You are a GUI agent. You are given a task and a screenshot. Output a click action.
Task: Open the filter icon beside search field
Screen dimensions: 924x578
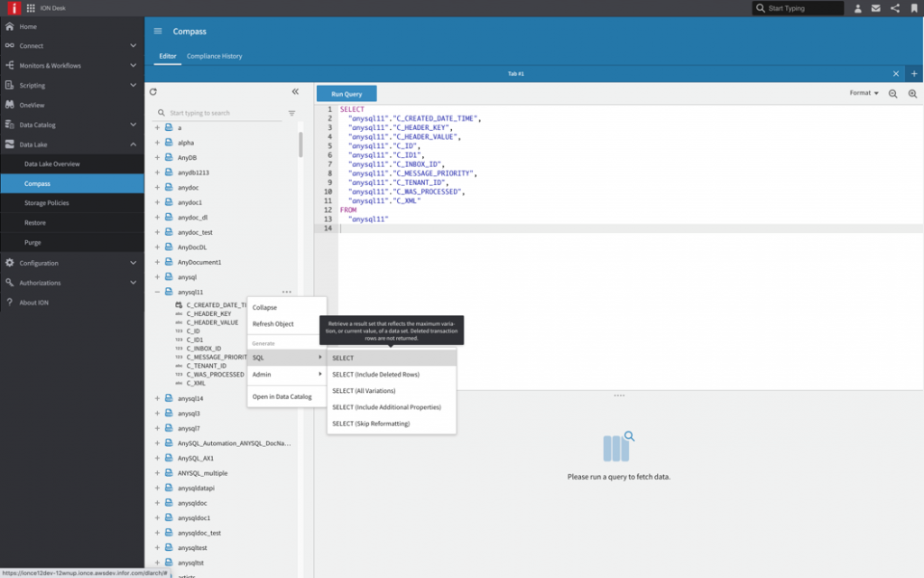291,113
